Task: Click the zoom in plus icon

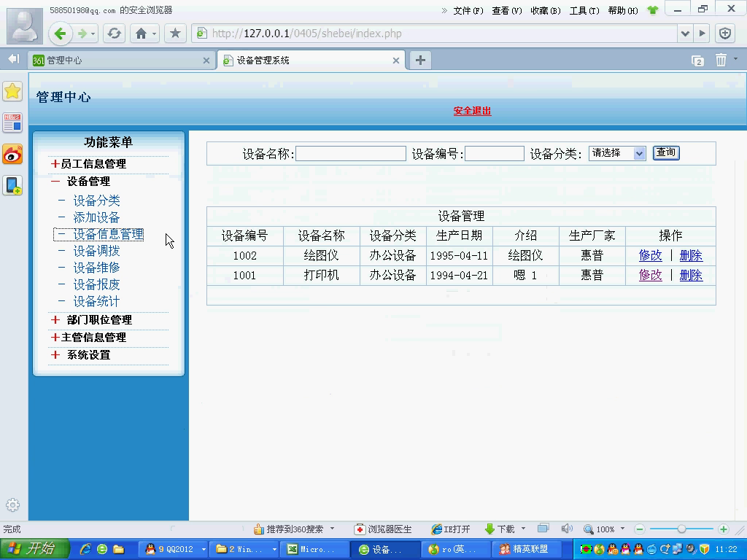Action: (x=723, y=529)
